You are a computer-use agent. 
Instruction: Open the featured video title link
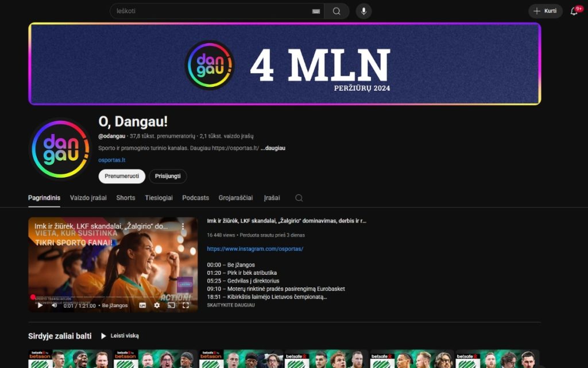(x=287, y=221)
